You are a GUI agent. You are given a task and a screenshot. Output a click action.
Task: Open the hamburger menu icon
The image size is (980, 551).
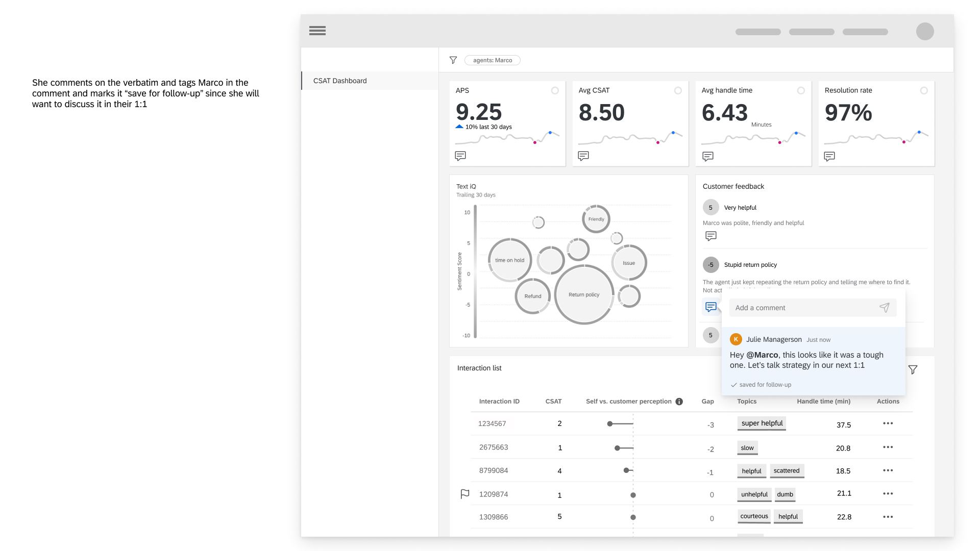(317, 31)
